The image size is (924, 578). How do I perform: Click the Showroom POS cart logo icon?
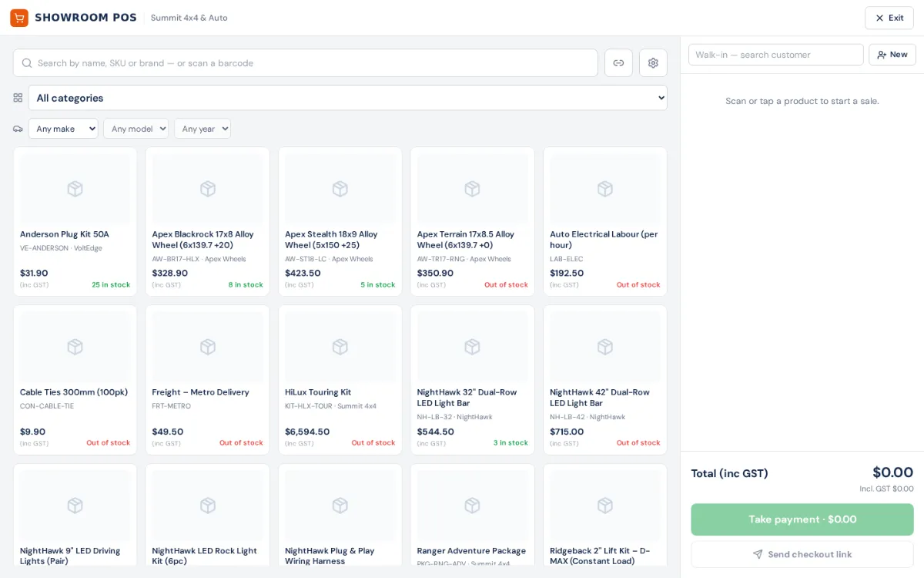coord(19,18)
